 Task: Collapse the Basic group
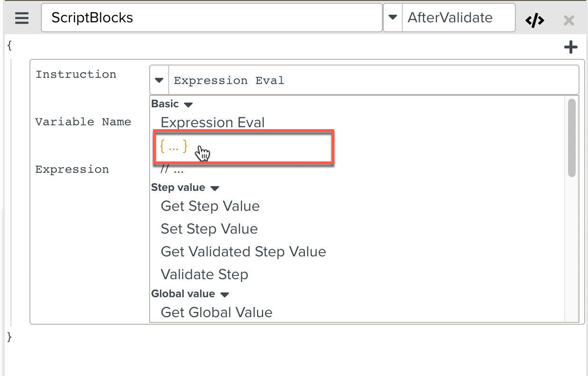coord(189,104)
